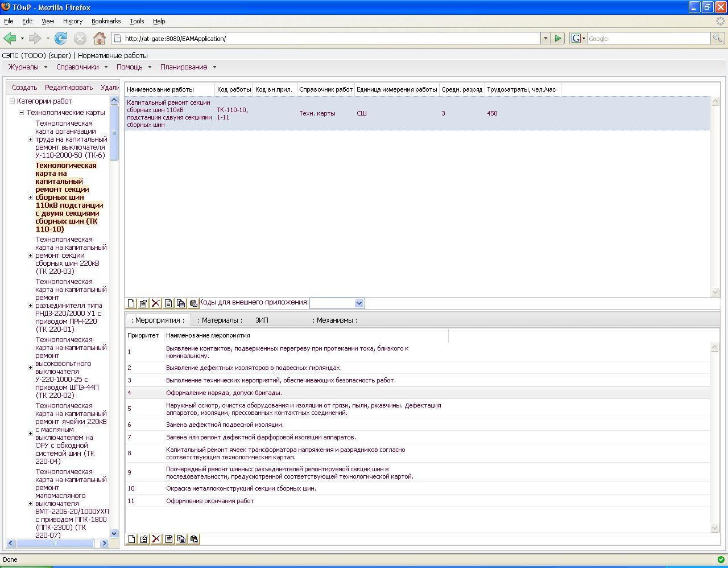Viewport: 728px width, 568px height.
Task: Click the search magnifier icon
Action: [718, 38]
